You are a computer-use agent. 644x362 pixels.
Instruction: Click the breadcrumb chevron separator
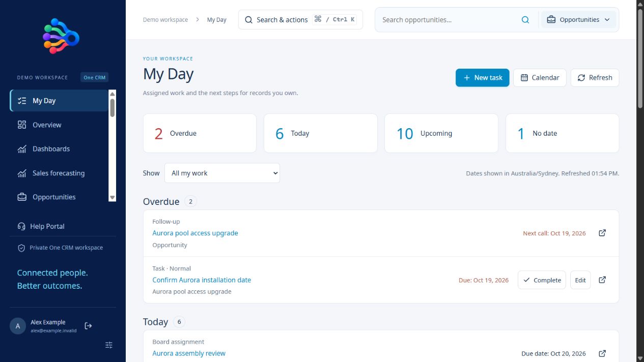coord(198,20)
